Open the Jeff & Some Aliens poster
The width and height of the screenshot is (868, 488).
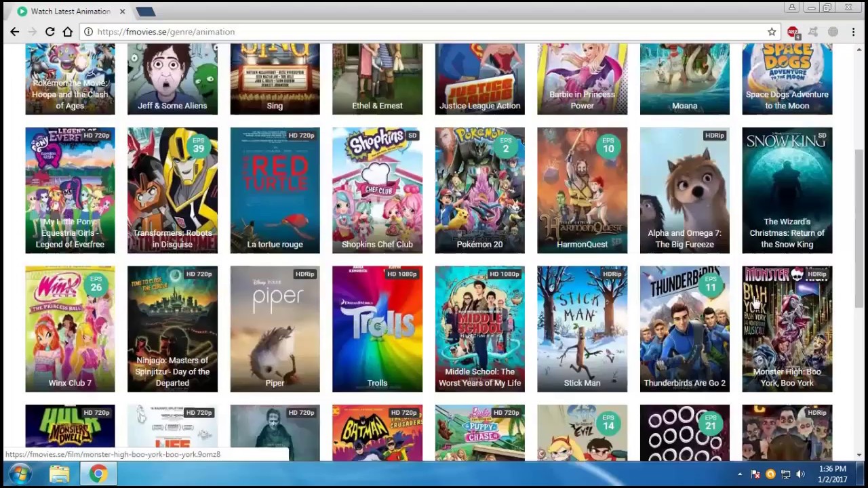point(172,79)
